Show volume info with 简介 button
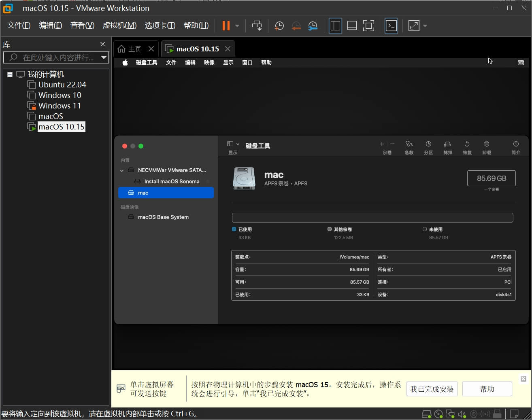The height and width of the screenshot is (420, 532). pos(516,147)
